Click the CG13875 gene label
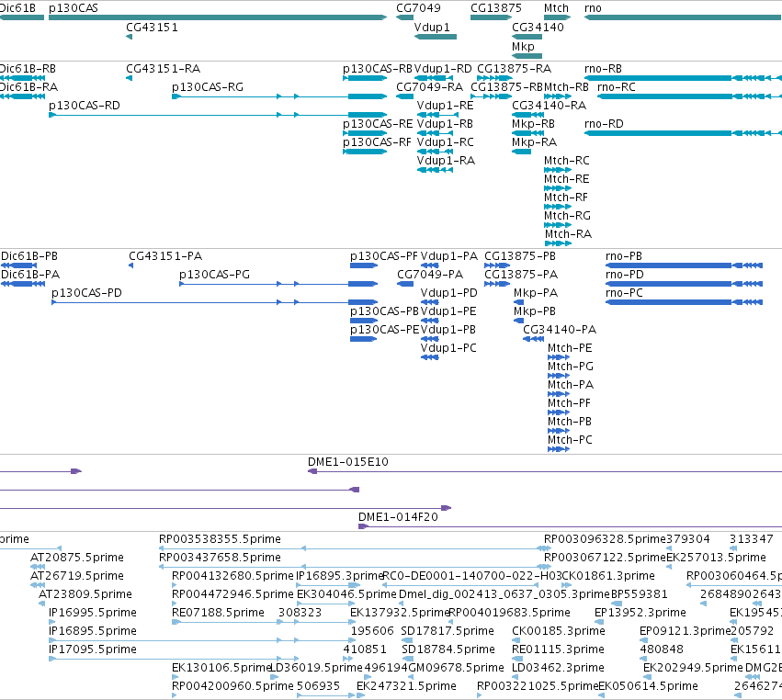Viewport: 782px width, 700px height. [x=496, y=8]
